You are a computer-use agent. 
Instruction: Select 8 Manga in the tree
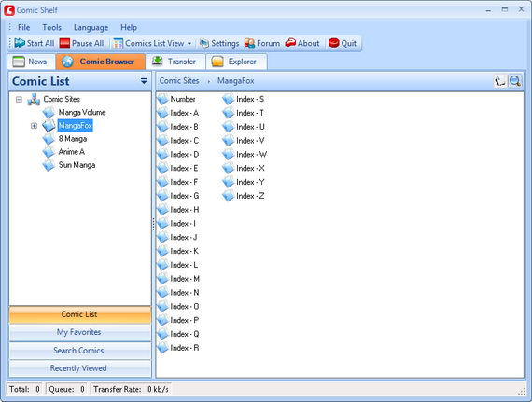(x=72, y=139)
